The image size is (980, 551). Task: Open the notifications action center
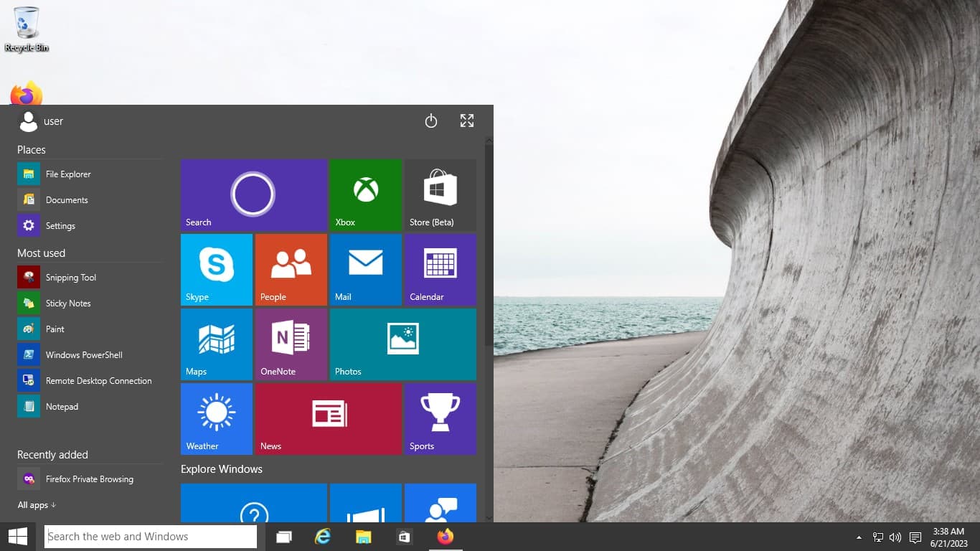(x=915, y=537)
